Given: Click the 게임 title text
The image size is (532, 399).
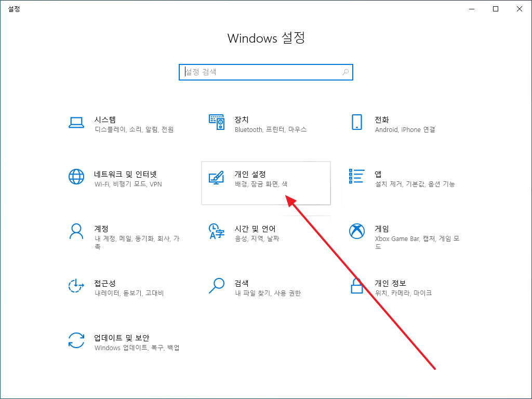Looking at the screenshot, I should coord(382,229).
